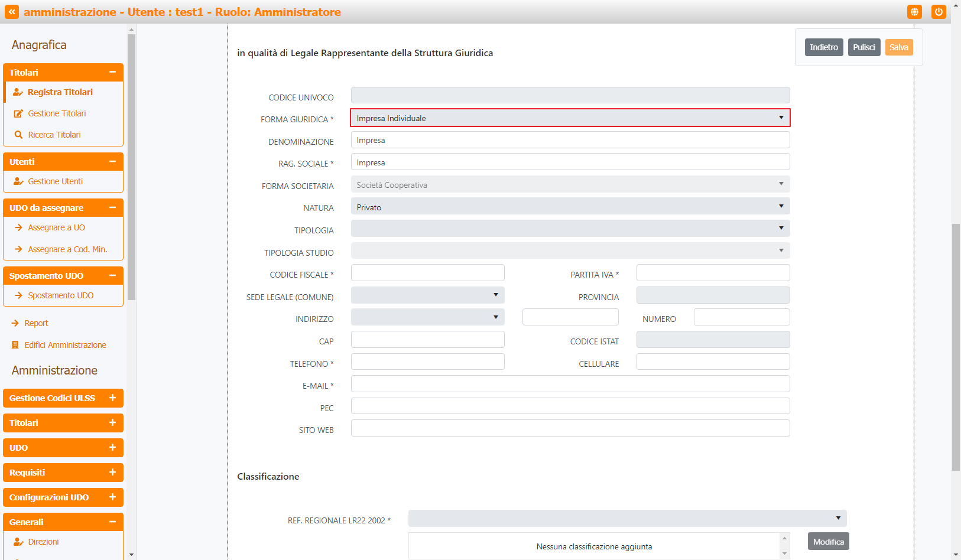Expand the Requisiti sidebar section
961x560 pixels.
pos(112,473)
